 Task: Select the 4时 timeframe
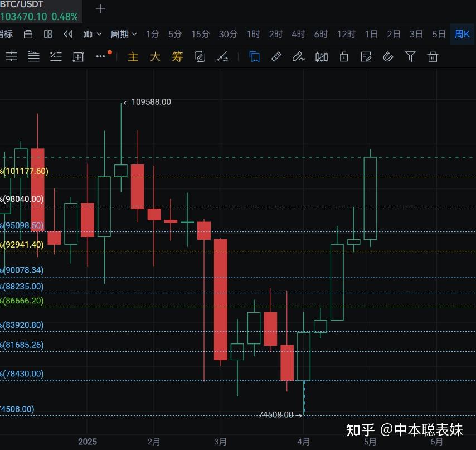coord(298,35)
